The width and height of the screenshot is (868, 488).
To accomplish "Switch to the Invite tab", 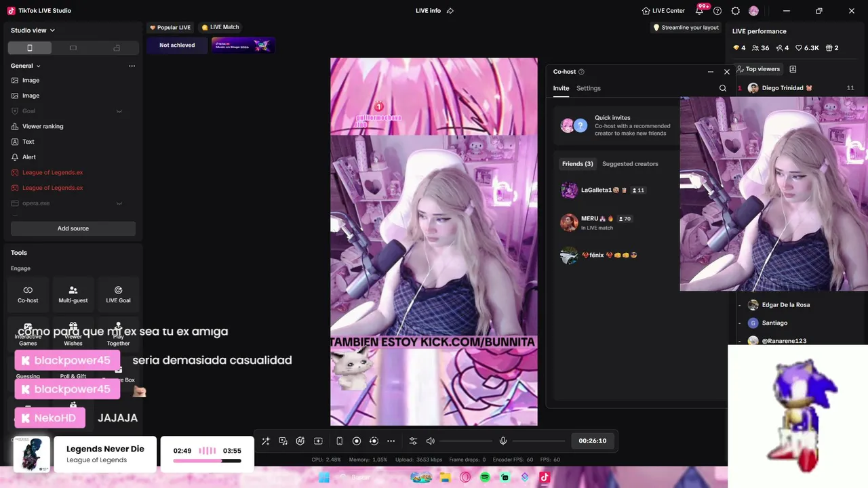I will pos(561,88).
